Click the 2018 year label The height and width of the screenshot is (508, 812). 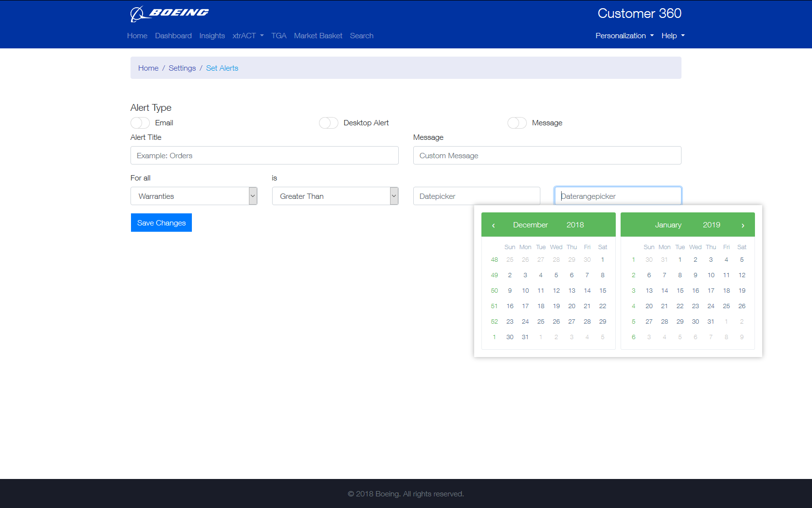tap(575, 225)
